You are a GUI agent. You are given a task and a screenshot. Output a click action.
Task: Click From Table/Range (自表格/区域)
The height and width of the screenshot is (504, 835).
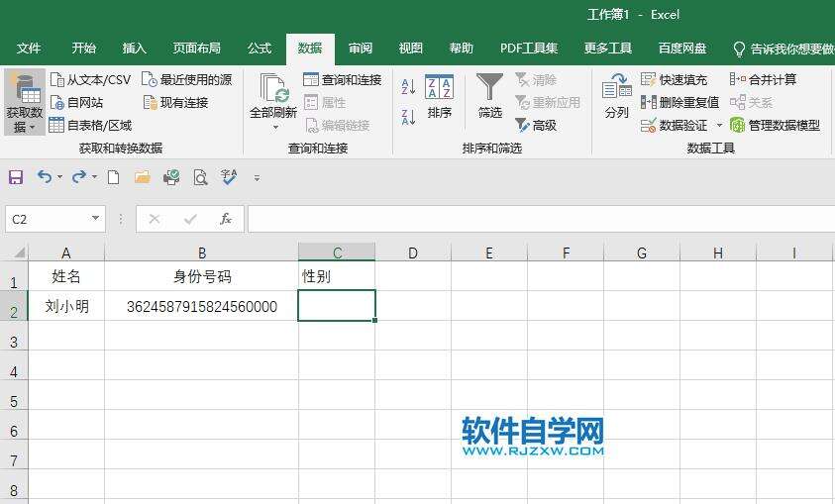point(90,125)
